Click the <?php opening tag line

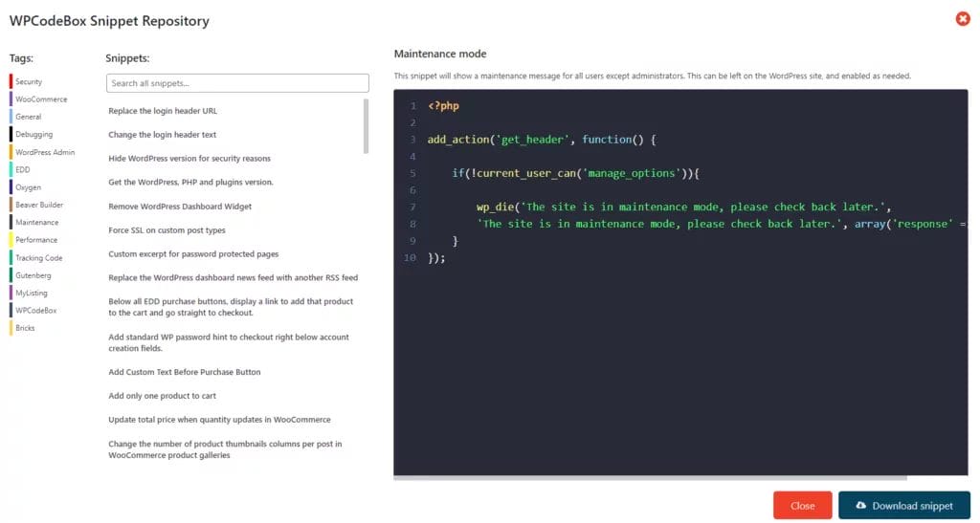click(444, 106)
